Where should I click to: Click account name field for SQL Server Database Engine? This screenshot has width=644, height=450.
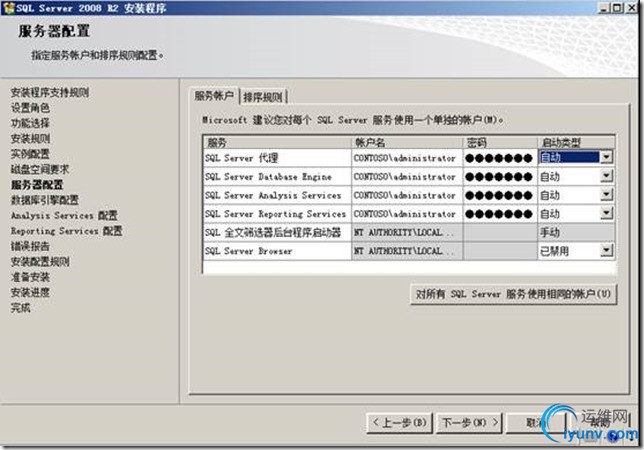point(407,177)
